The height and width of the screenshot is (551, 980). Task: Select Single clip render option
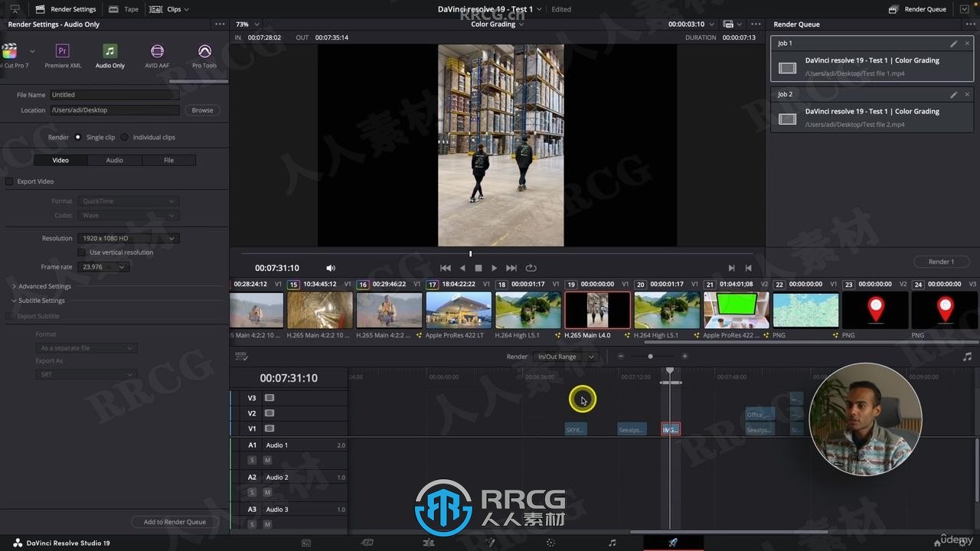[78, 137]
